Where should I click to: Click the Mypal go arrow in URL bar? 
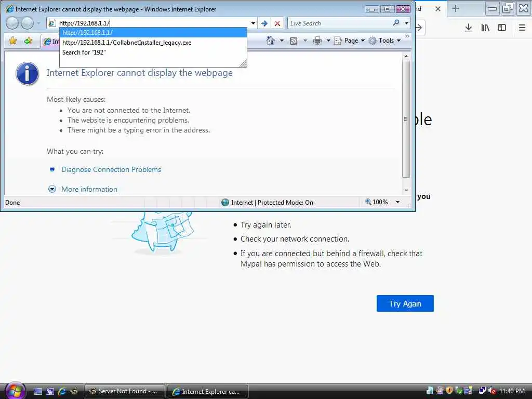419,28
